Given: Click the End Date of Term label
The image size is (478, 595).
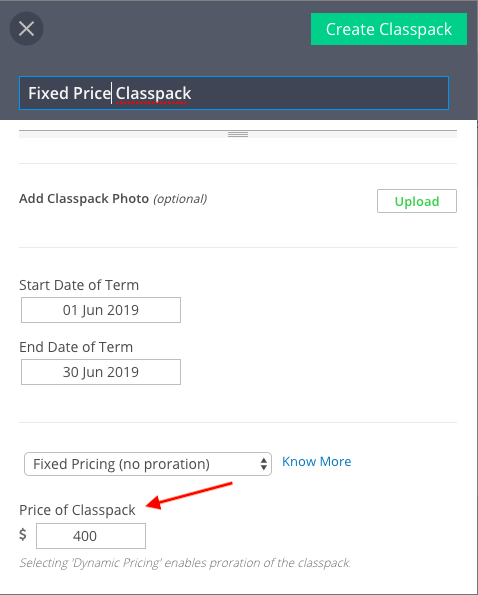Looking at the screenshot, I should (x=76, y=347).
